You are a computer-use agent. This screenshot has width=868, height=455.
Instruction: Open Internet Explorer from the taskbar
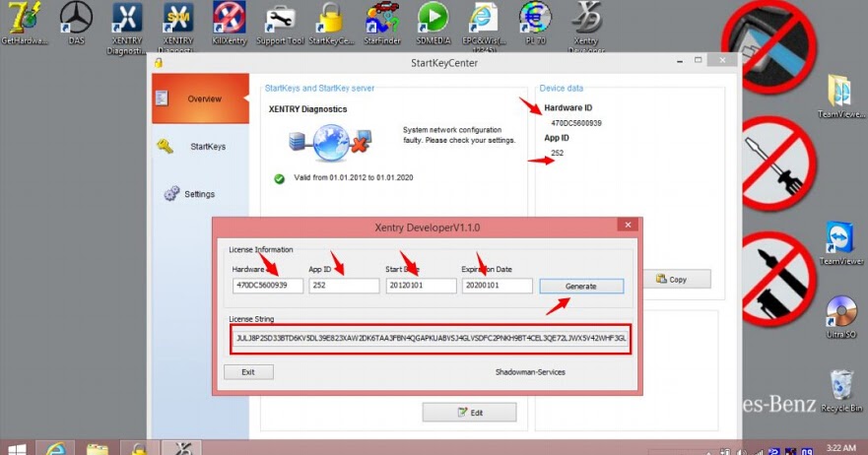point(56,448)
